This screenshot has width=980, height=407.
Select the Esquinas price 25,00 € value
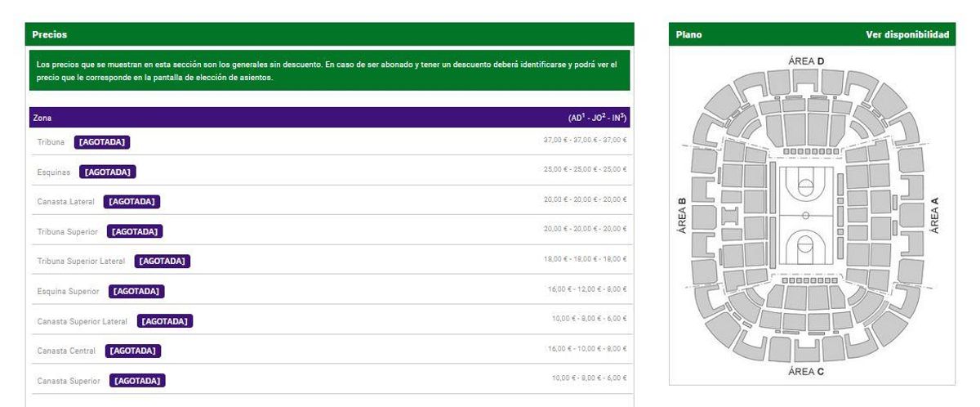point(586,170)
